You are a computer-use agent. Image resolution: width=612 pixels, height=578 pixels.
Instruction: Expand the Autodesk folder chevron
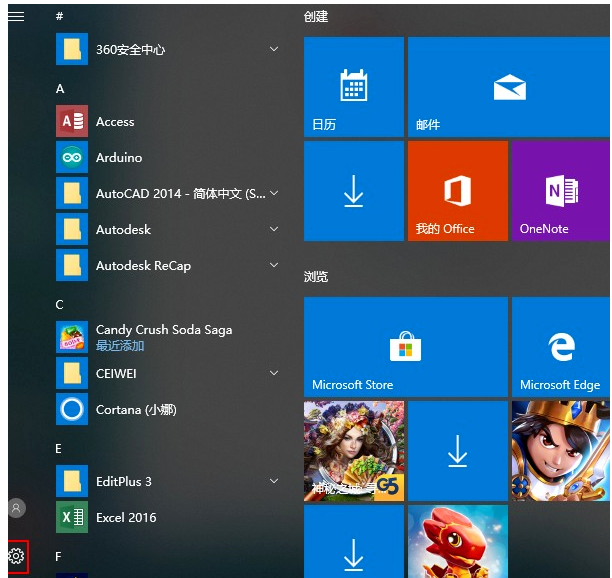click(274, 229)
